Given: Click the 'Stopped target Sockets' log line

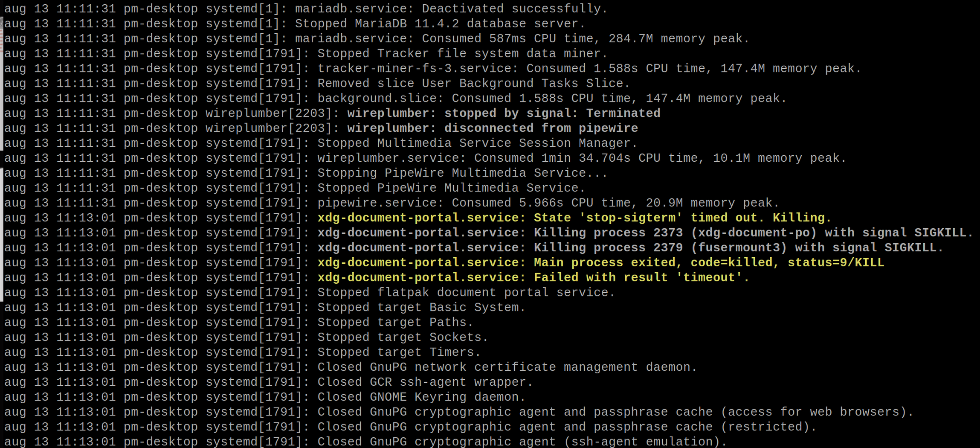Looking at the screenshot, I should pos(246,337).
